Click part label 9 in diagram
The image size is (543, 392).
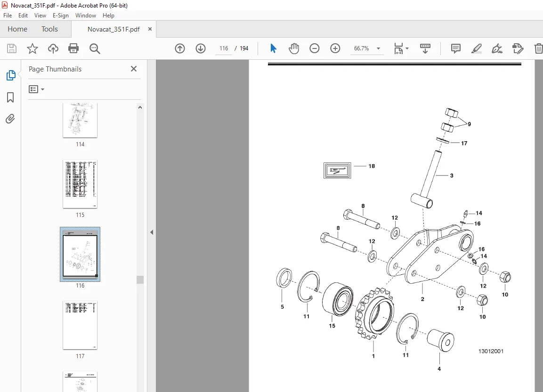469,124
